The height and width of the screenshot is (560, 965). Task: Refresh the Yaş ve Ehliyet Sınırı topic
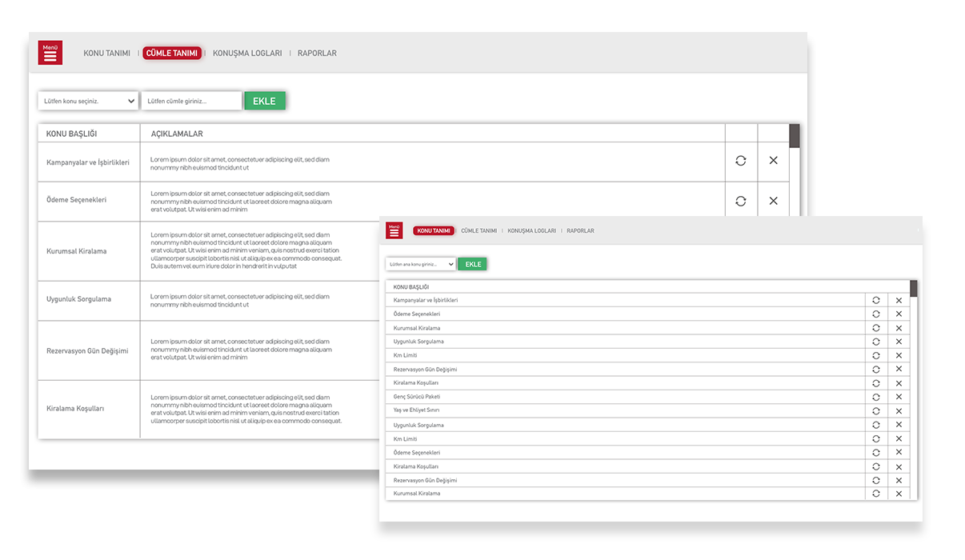pos(876,410)
